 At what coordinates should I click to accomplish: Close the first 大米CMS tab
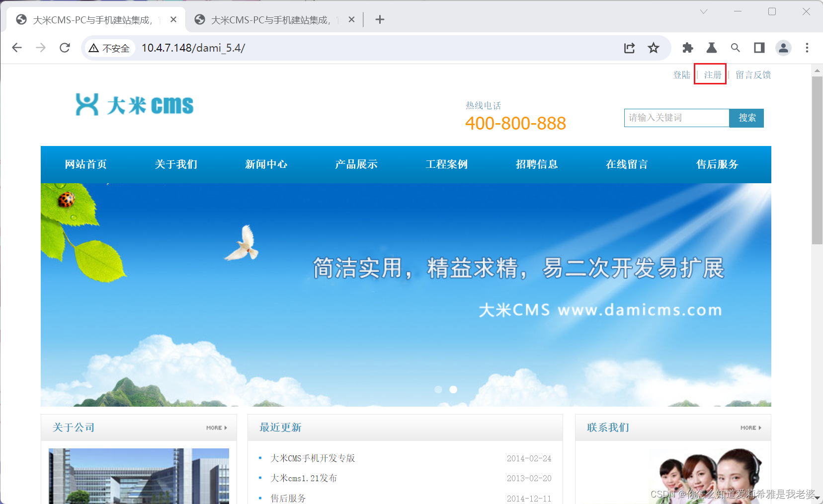pos(173,19)
